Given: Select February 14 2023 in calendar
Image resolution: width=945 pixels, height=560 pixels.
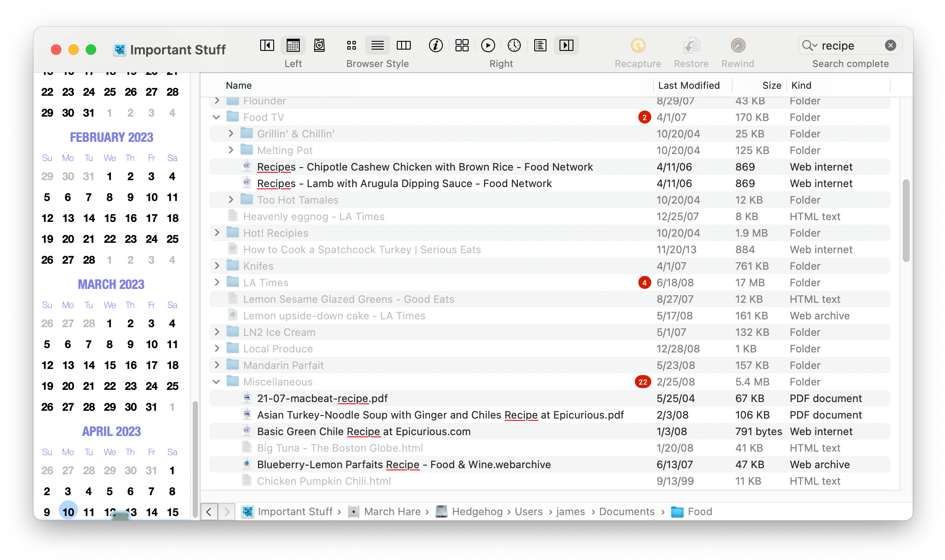Looking at the screenshot, I should click(x=89, y=218).
